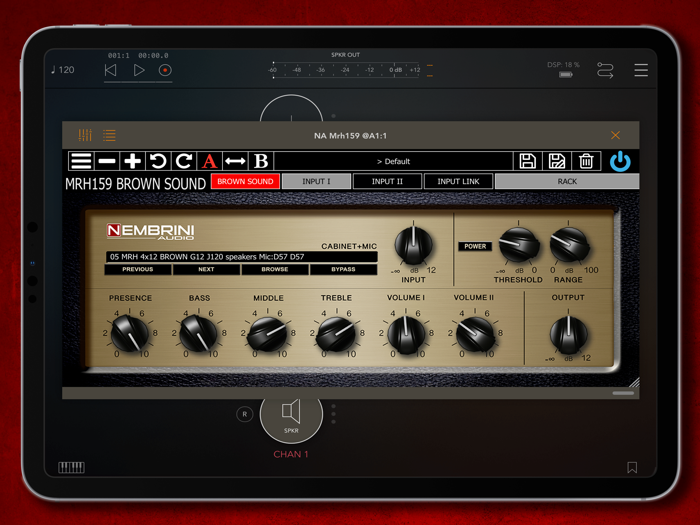Select the INPUT II channel

[387, 181]
